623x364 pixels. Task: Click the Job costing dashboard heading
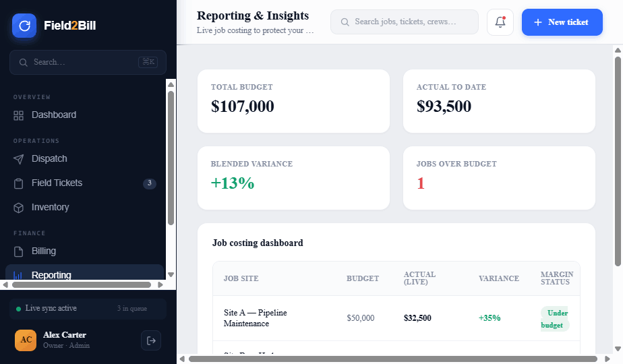pyautogui.click(x=258, y=243)
